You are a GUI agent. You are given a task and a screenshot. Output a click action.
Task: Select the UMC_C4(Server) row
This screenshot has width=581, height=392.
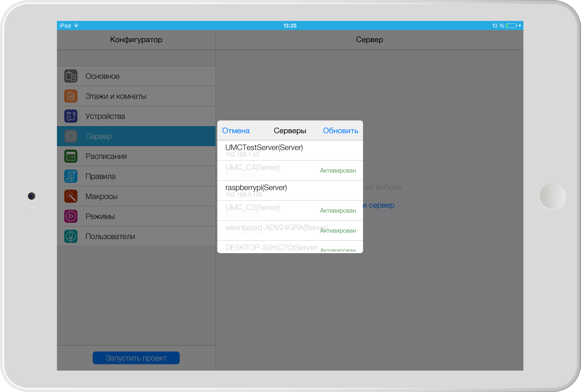point(290,171)
